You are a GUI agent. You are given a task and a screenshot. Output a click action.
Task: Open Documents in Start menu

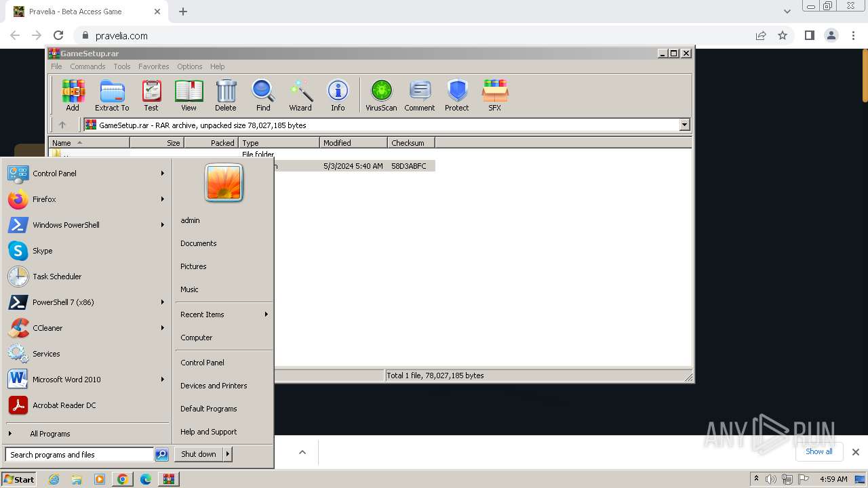click(x=199, y=243)
